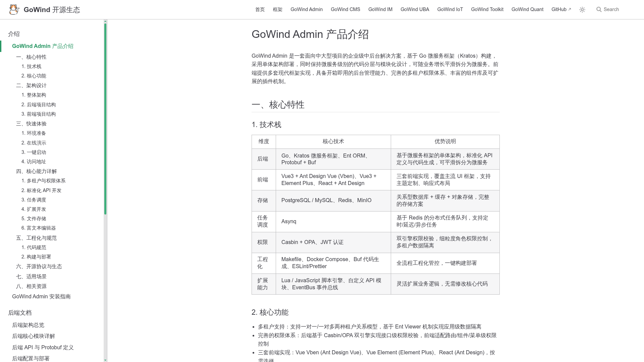Click the search magnifier icon

coord(599,9)
